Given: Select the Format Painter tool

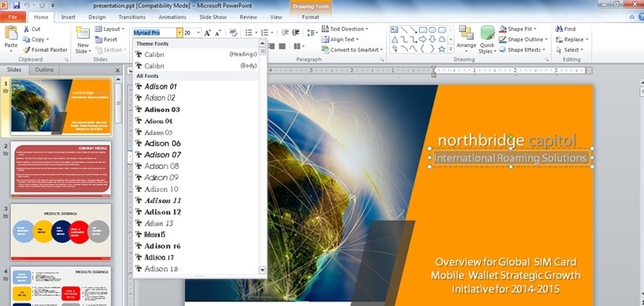Looking at the screenshot, I should pyautogui.click(x=26, y=49).
